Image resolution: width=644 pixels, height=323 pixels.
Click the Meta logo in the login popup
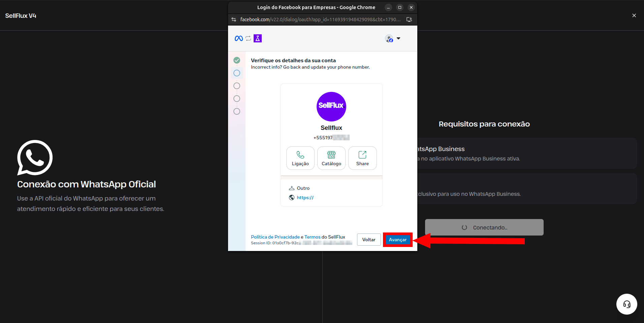(x=238, y=38)
